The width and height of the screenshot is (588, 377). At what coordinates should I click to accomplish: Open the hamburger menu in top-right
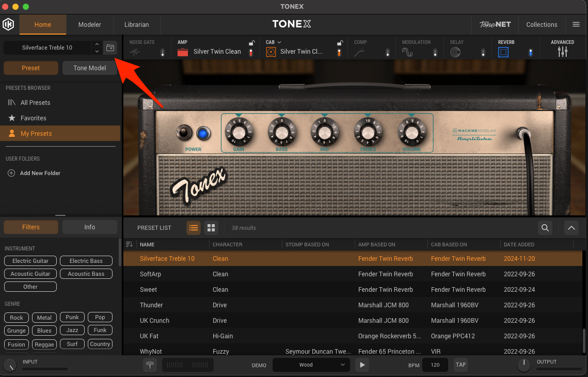coord(576,24)
